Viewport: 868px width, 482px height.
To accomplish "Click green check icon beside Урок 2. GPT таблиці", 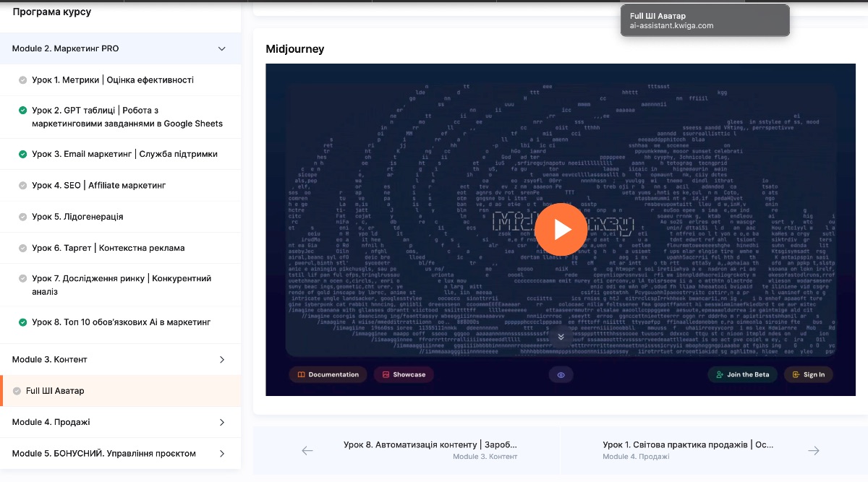I will pos(23,111).
